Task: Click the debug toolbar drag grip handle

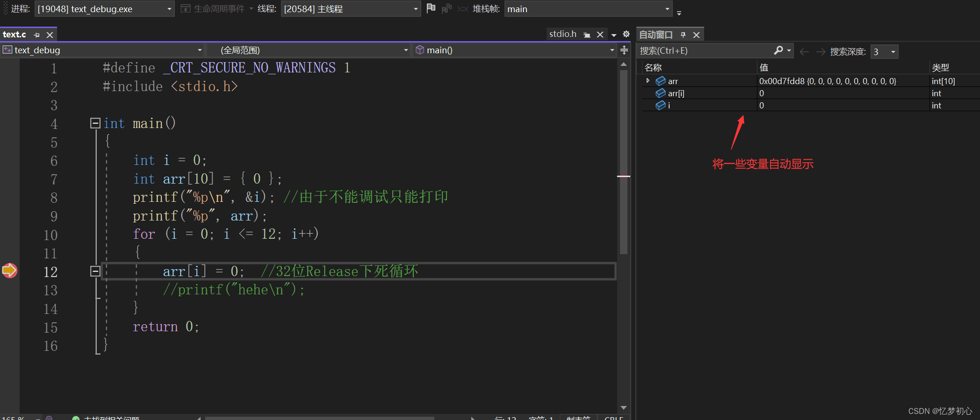Action: click(5, 8)
